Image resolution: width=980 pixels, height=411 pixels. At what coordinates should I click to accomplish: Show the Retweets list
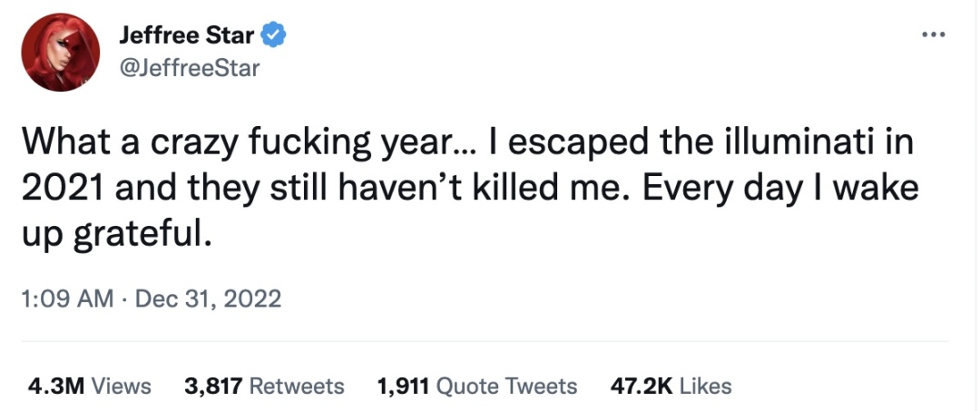tap(297, 386)
